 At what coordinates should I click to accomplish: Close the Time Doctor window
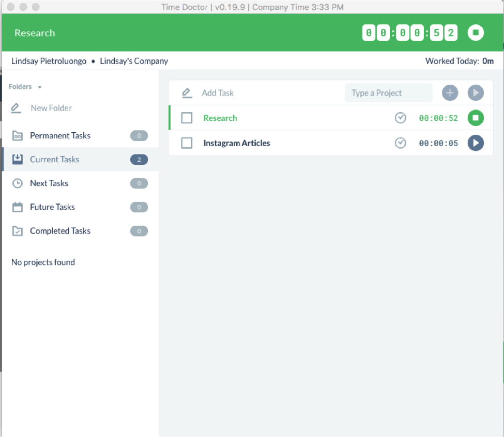click(11, 7)
